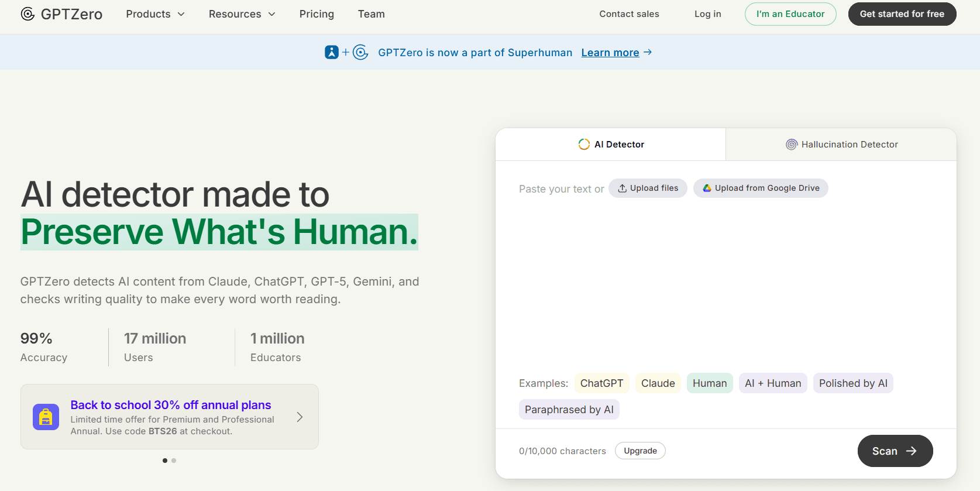
Task: Click the Preserve What's Human headline
Action: pos(219,232)
